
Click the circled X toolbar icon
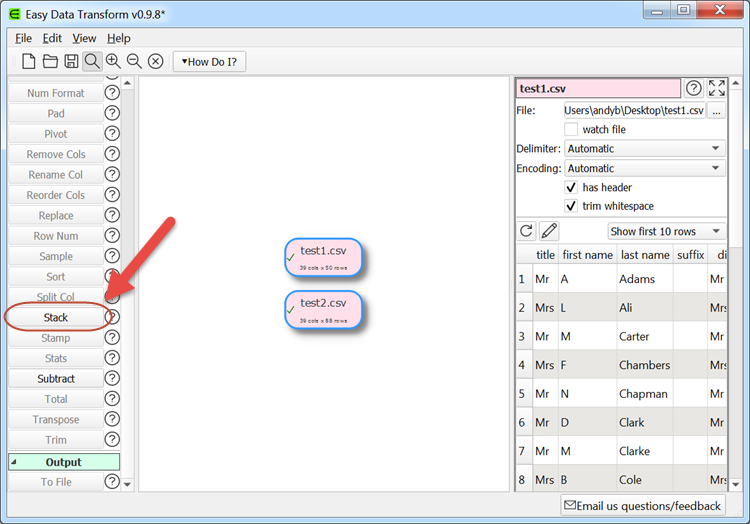(x=156, y=61)
